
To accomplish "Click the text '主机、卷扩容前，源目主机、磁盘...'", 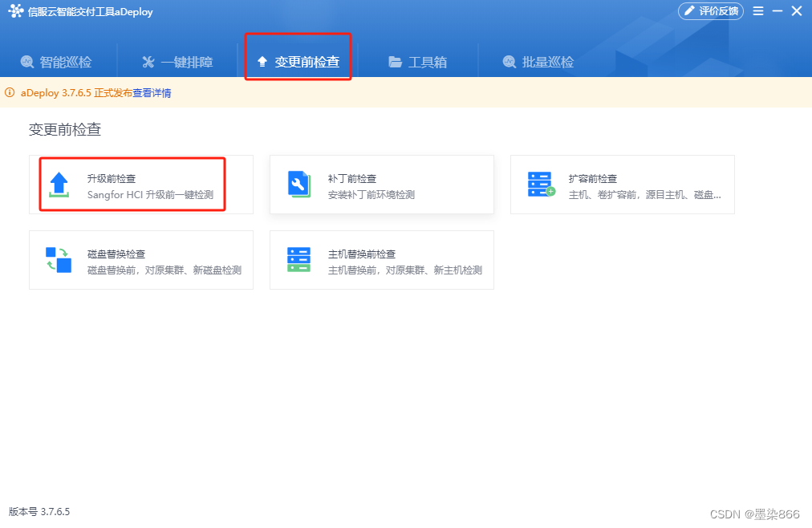I will click(645, 195).
